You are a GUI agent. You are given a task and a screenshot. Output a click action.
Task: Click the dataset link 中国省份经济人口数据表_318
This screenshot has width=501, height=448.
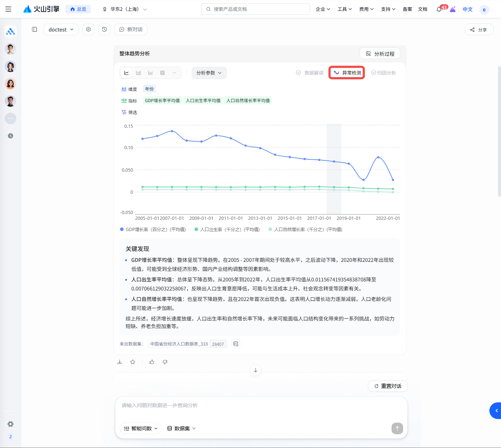coord(179,344)
